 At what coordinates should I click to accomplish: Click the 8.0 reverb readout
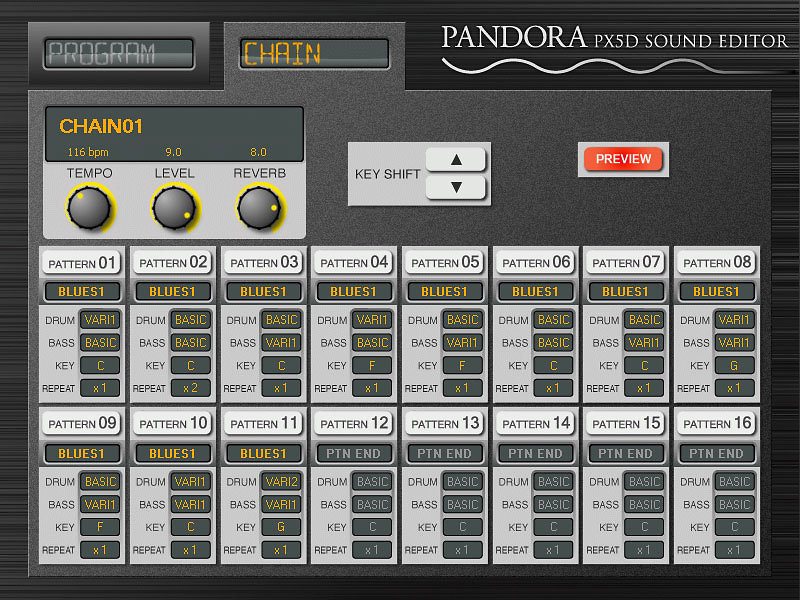click(x=259, y=152)
